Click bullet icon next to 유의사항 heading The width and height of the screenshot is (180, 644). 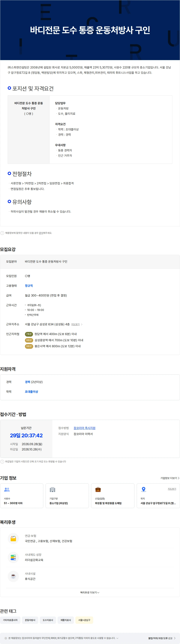[9, 201]
